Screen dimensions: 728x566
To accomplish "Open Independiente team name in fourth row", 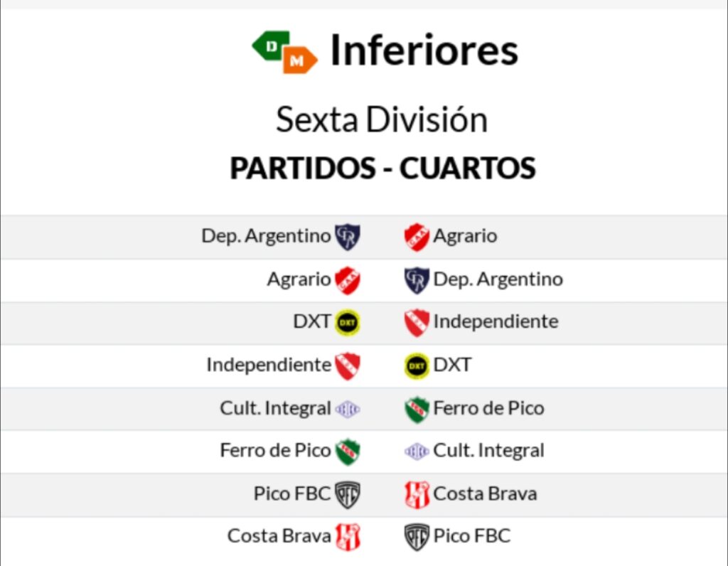I will [x=269, y=365].
